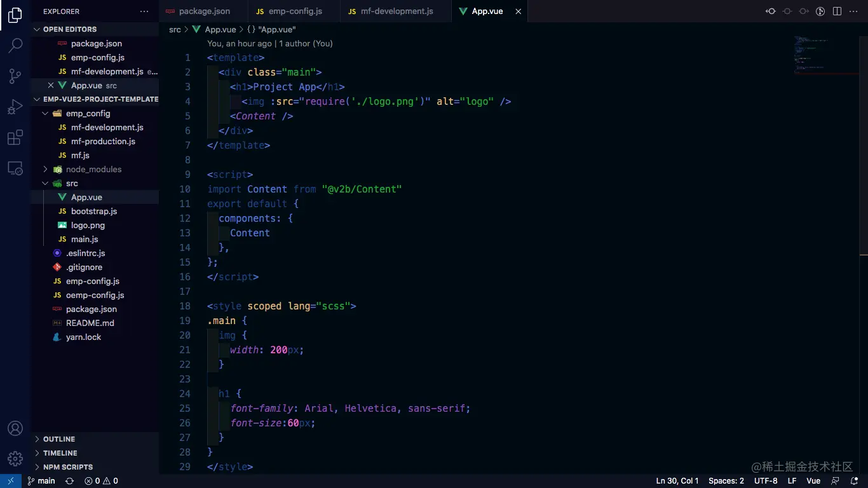Open the Remote Explorer view
This screenshot has height=488, width=868.
tap(15, 168)
